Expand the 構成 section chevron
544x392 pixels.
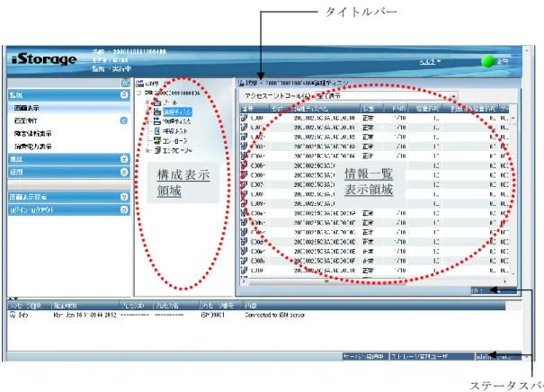124,159
